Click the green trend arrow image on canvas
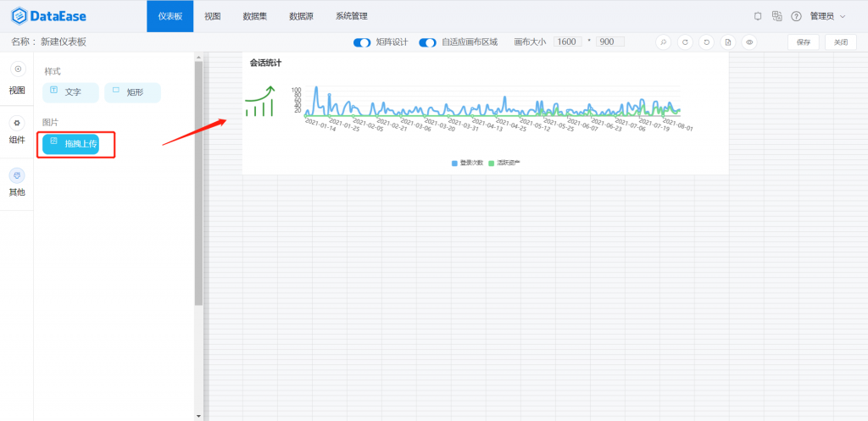 260,102
